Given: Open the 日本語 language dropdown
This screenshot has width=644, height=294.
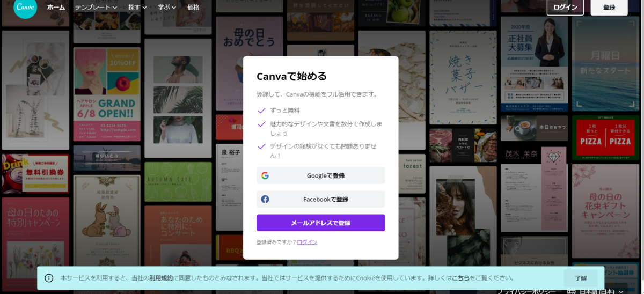Looking at the screenshot, I should (596, 291).
